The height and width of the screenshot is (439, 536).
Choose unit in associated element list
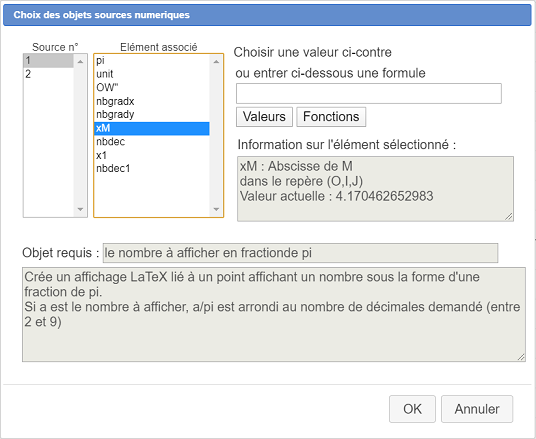[x=152, y=74]
